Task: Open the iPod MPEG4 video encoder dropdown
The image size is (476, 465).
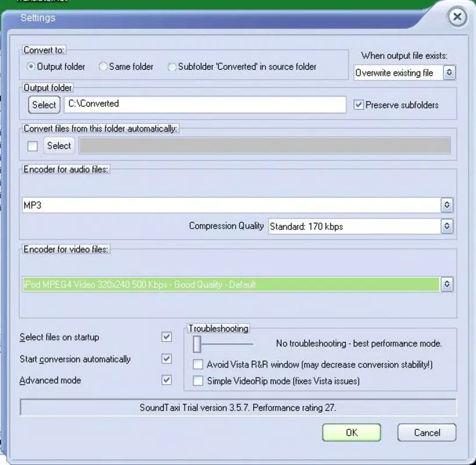Action: (x=238, y=284)
